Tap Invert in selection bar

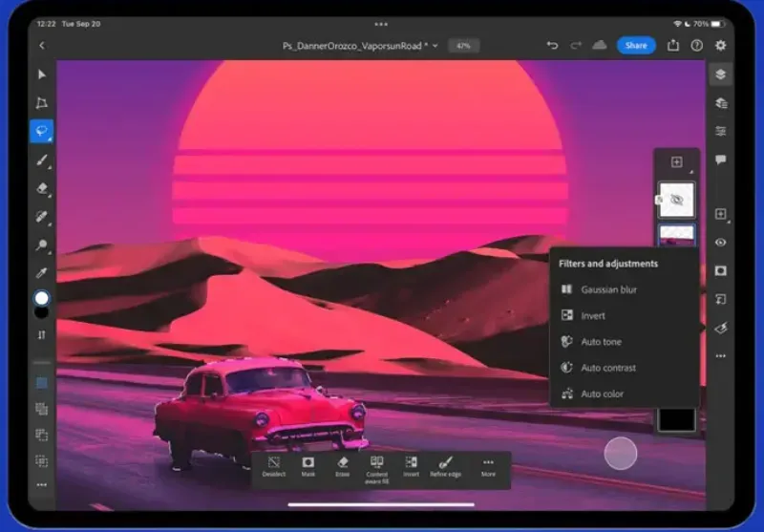(412, 467)
